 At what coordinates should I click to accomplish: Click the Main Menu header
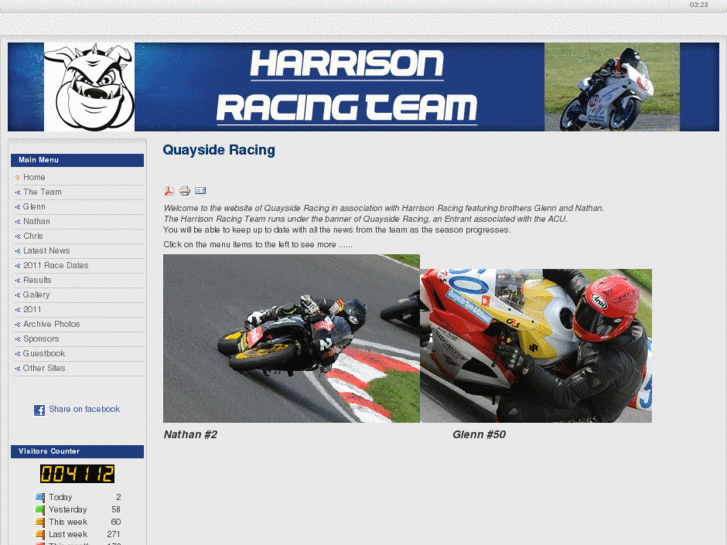pyautogui.click(x=77, y=160)
